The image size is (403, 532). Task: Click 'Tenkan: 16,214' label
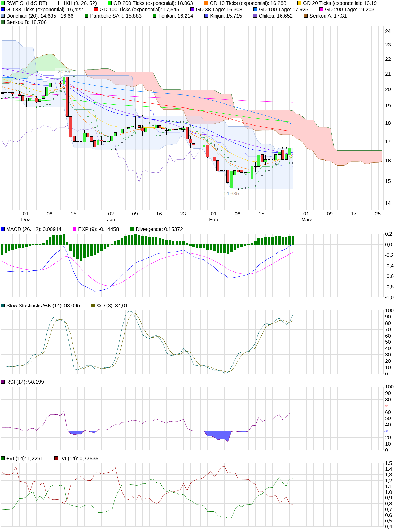pyautogui.click(x=176, y=16)
